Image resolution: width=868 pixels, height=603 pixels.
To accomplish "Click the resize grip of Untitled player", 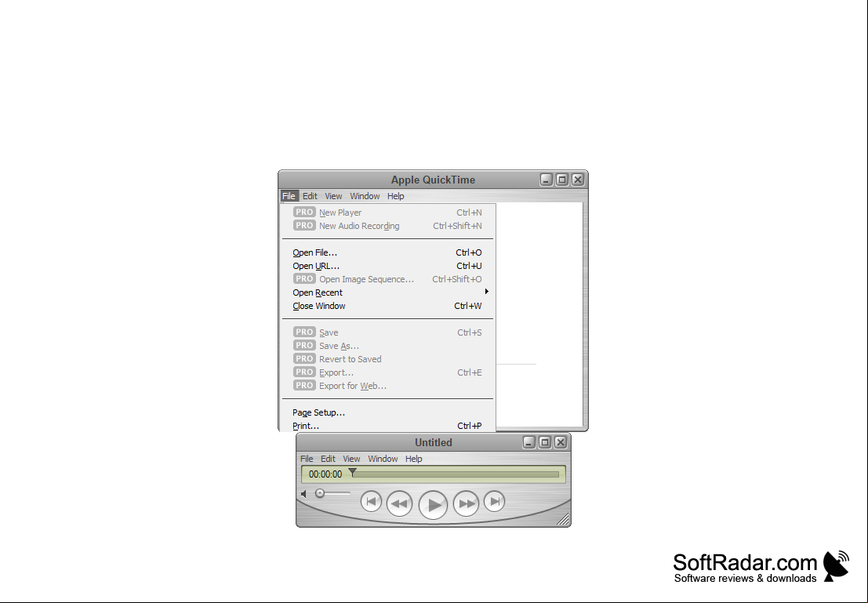I will (x=563, y=519).
